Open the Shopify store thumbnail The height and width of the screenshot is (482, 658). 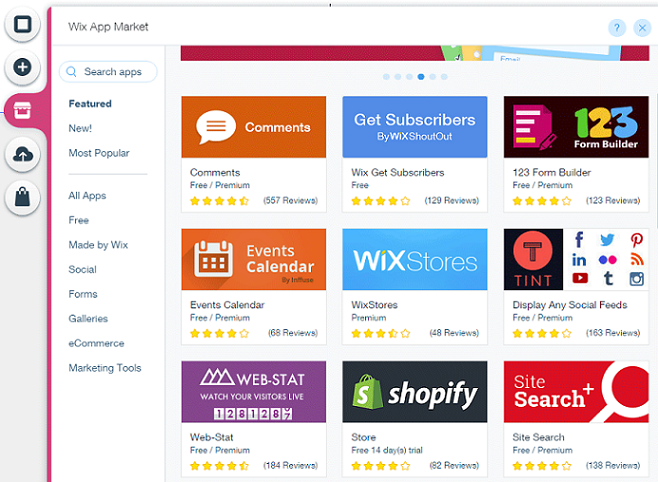point(415,392)
